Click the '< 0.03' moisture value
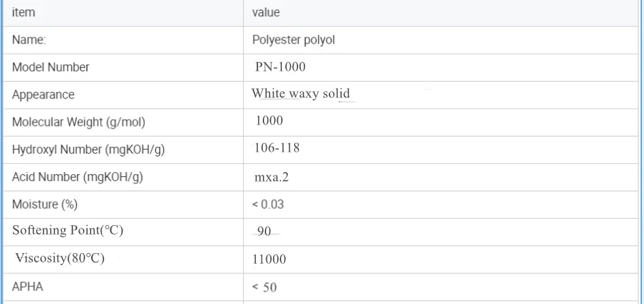644x304 pixels. (268, 204)
